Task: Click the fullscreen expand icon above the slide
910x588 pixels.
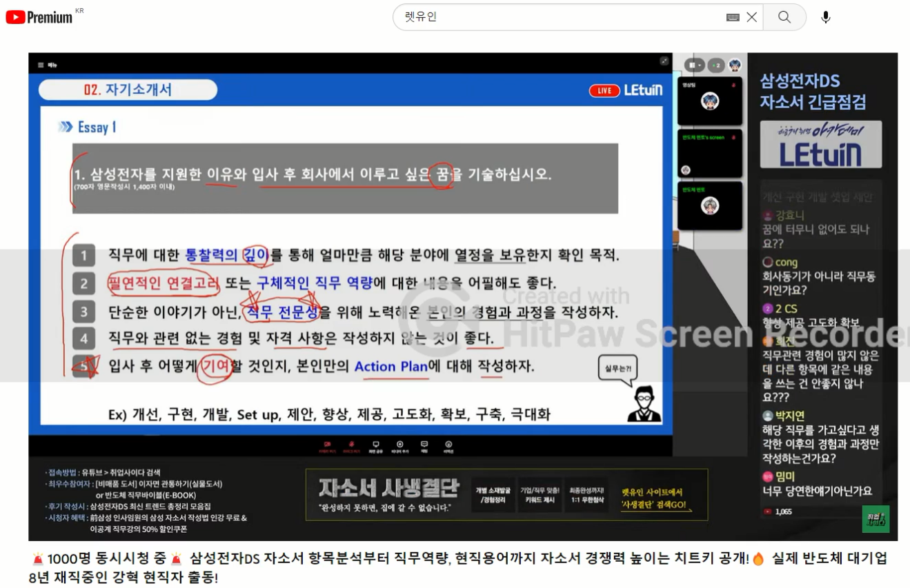Action: pos(664,61)
